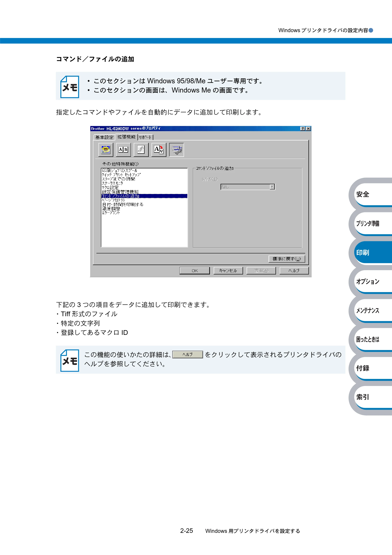Select スリープまでの時間 list item

[x=144, y=179]
